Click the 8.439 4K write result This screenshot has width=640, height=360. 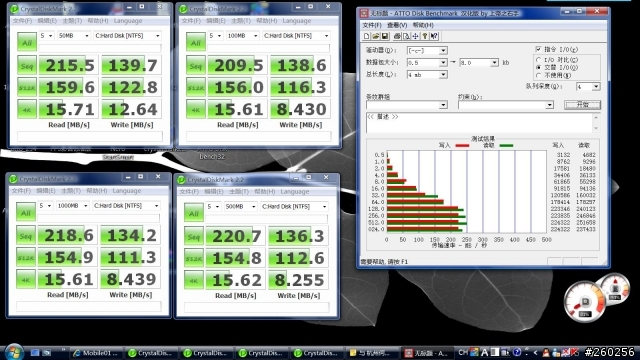point(130,280)
